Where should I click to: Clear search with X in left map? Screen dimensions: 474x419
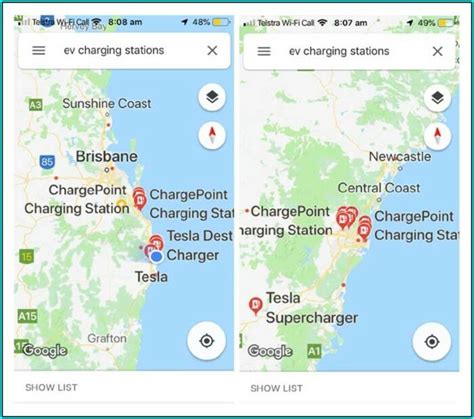click(212, 51)
